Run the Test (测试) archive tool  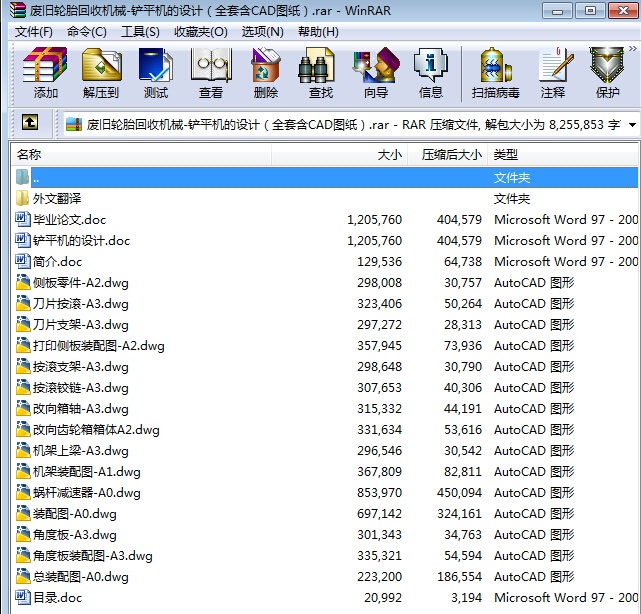tap(156, 73)
